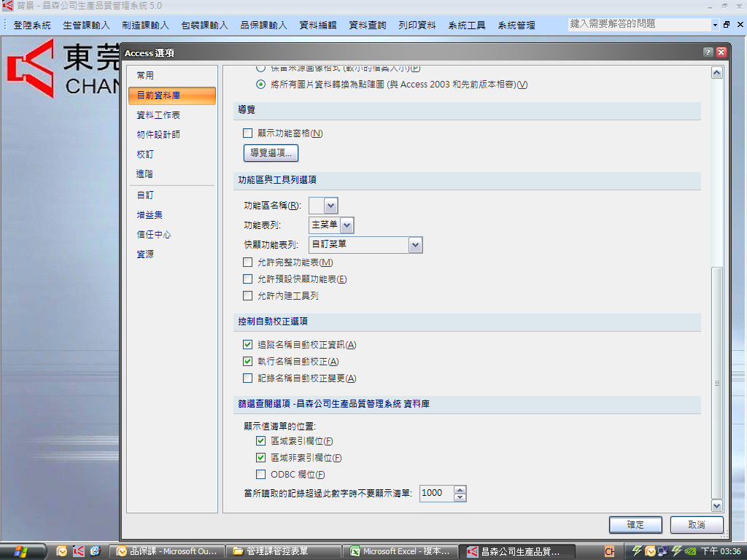Launch Internet Explorer from quick launch
Image resolution: width=747 pixels, height=560 pixels.
click(x=95, y=551)
